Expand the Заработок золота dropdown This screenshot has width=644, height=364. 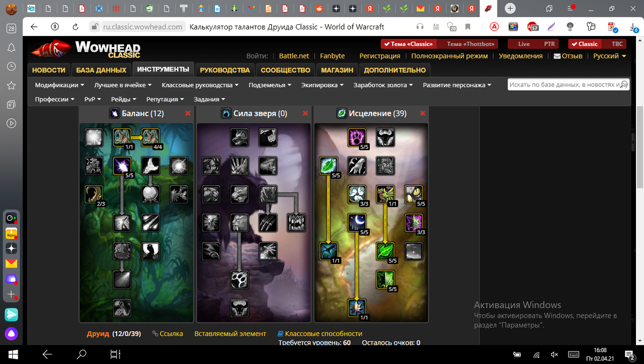coord(383,85)
